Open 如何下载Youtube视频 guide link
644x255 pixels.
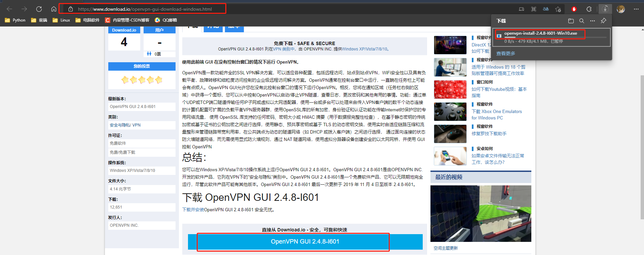pos(499,92)
